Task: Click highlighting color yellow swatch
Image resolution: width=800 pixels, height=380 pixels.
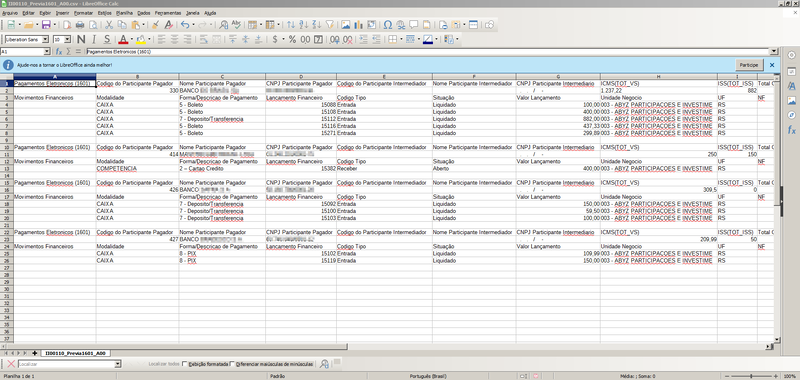Action: coord(141,39)
